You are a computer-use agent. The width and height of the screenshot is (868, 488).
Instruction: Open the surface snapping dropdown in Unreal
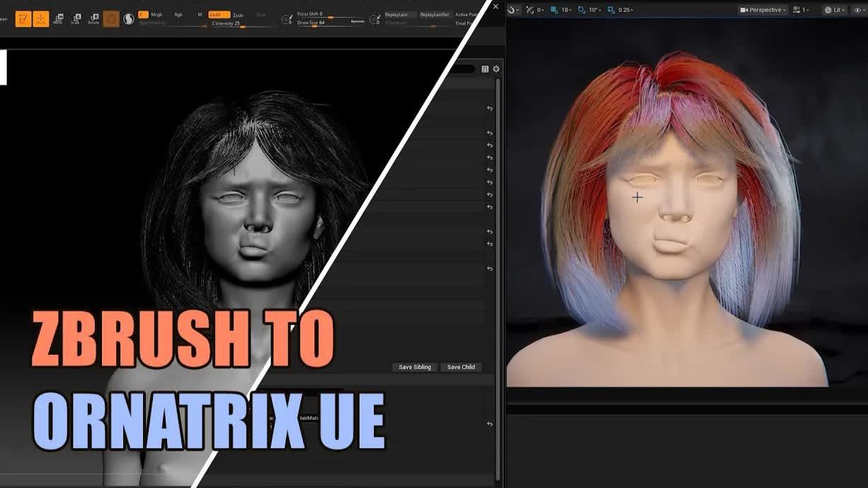tap(513, 10)
